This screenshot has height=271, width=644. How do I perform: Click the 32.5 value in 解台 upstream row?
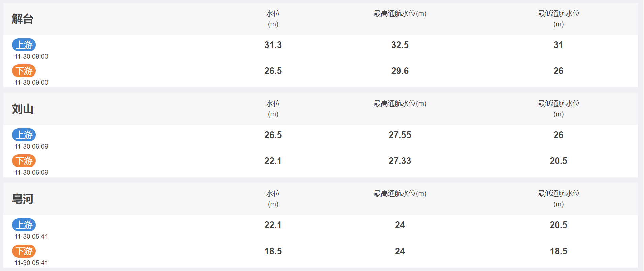(400, 45)
